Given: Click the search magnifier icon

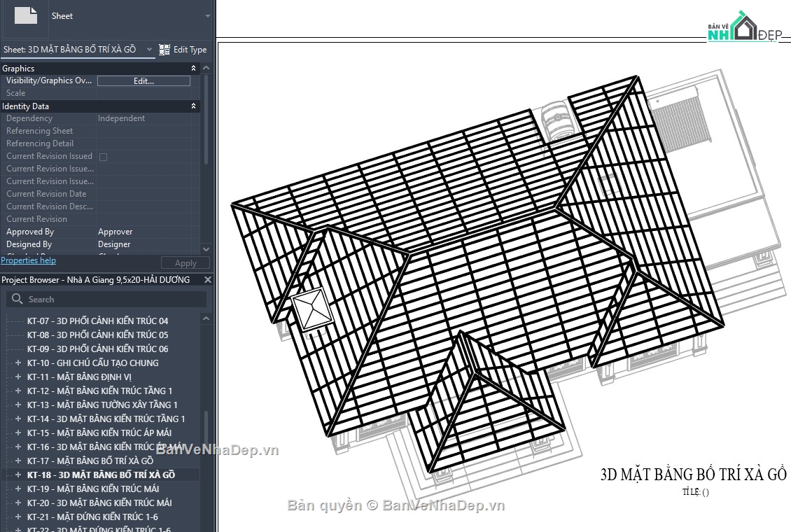Looking at the screenshot, I should click(17, 299).
